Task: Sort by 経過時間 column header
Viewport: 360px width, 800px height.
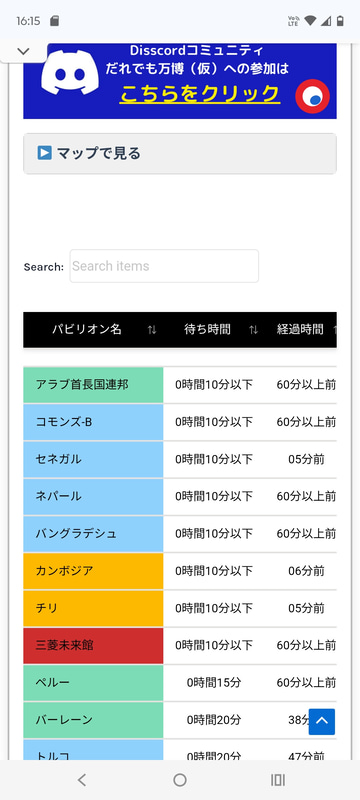Action: coord(301,330)
